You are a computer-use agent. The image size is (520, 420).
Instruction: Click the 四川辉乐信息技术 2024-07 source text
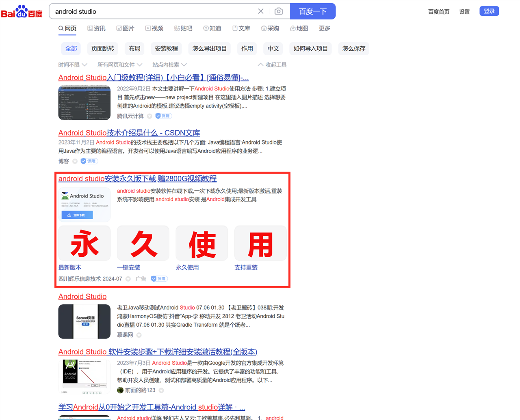(x=90, y=279)
